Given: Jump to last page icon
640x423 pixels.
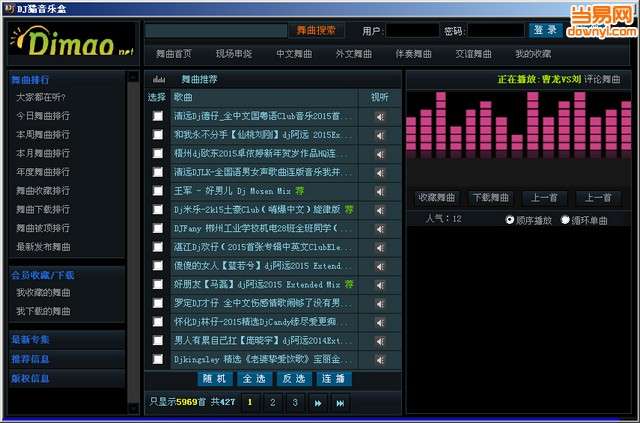Looking at the screenshot, I should [340, 403].
